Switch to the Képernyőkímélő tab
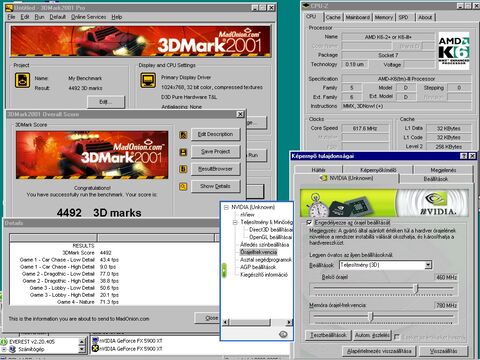The height and width of the screenshot is (360, 480). (378, 170)
